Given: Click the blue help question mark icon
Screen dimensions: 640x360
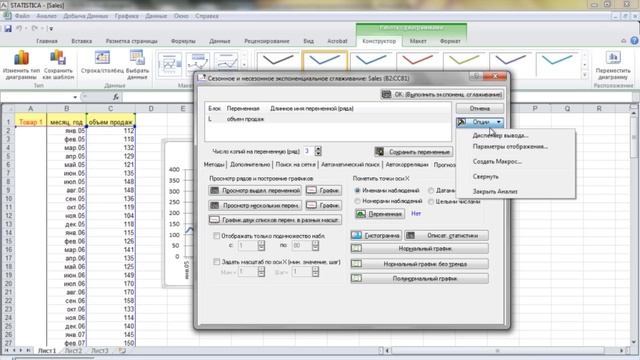Looking at the screenshot, I should pos(634,40).
